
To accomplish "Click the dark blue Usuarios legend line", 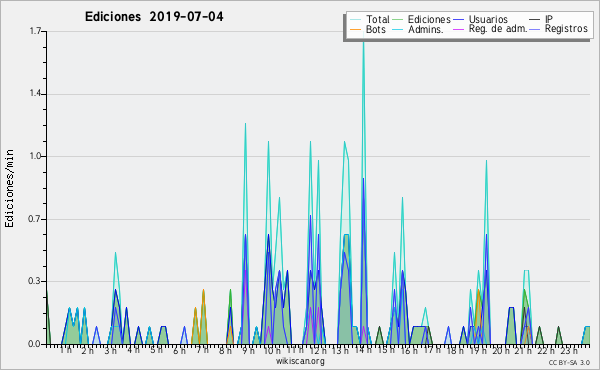I will 458,20.
